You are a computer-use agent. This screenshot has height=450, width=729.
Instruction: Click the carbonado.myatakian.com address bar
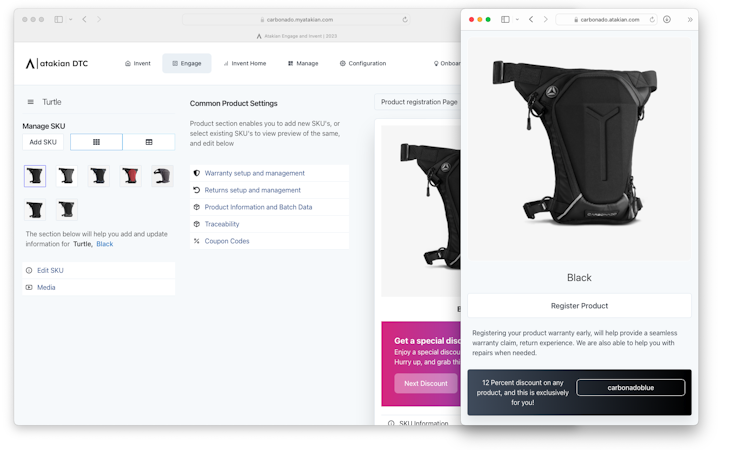[x=296, y=20]
